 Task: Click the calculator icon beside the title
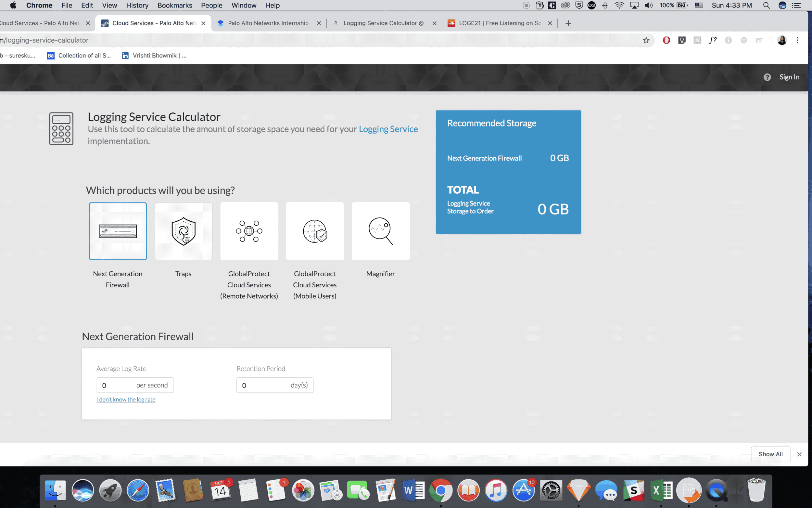pyautogui.click(x=61, y=129)
